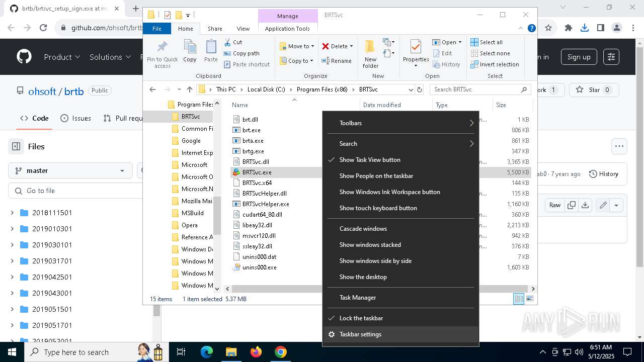Screen dimensions: 644x362
Task: Click Paste shortcut in ribbon
Action: [x=247, y=64]
